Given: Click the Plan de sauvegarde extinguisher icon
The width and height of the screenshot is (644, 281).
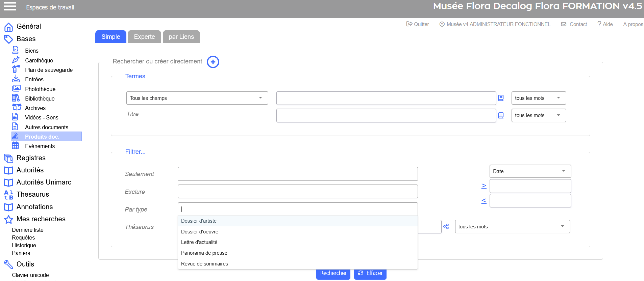Looking at the screenshot, I should (16, 69).
